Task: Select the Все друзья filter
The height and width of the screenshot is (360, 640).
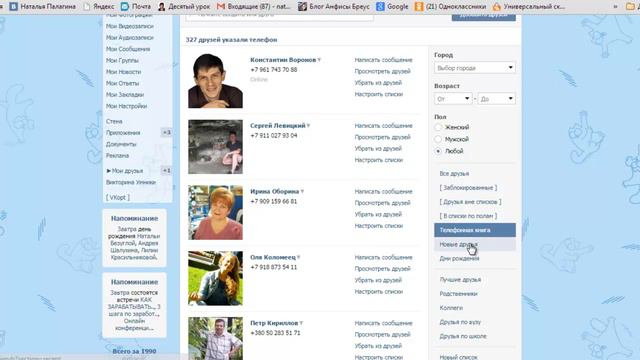Action: (454, 173)
